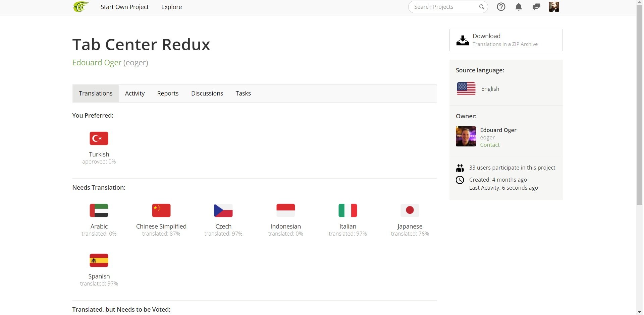This screenshot has height=315, width=644.
Task: Click the Crowdin logo icon
Action: [81, 7]
